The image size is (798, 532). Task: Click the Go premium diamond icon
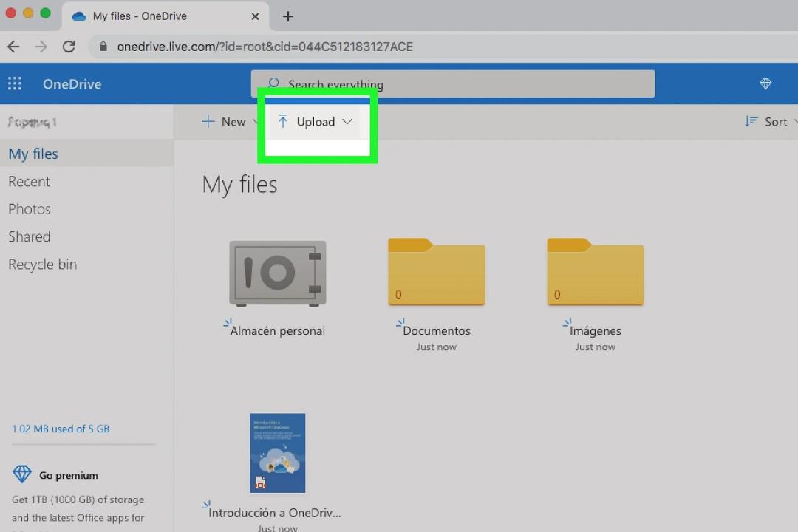[x=22, y=474]
